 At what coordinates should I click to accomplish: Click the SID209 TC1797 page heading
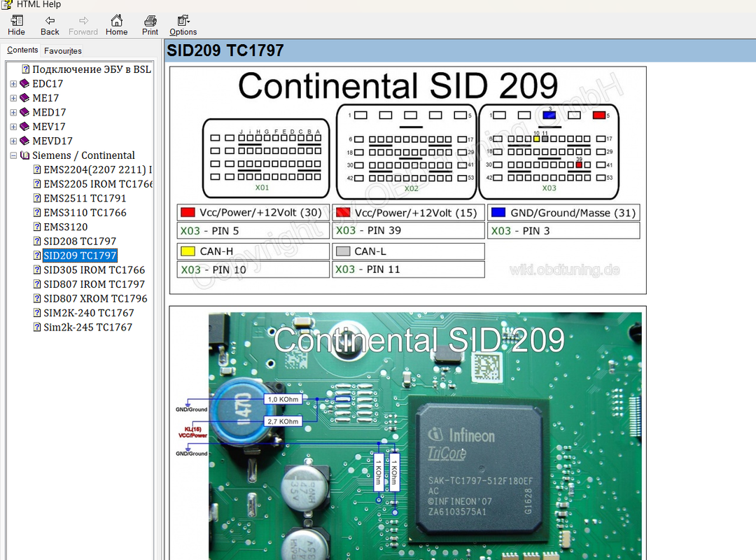(225, 50)
